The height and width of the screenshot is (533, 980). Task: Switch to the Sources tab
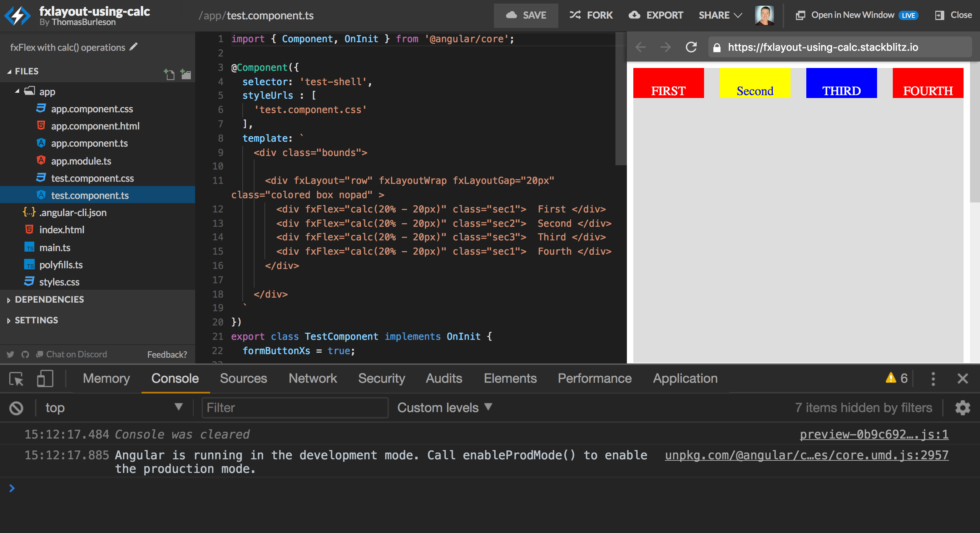coord(243,378)
